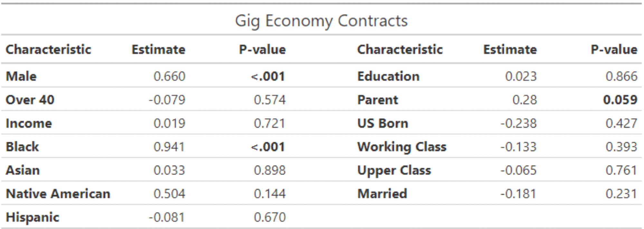This screenshot has width=644, height=229.
Task: Click the right P-value column header
Action: pyautogui.click(x=614, y=50)
